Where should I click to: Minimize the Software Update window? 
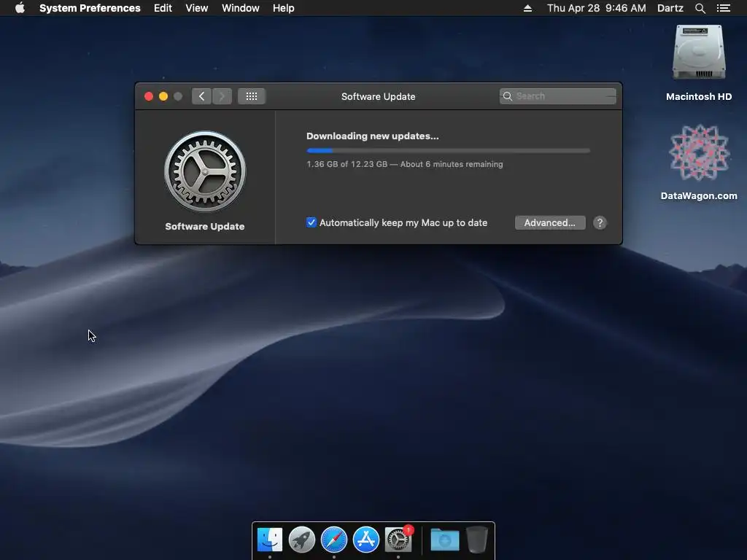[163, 96]
